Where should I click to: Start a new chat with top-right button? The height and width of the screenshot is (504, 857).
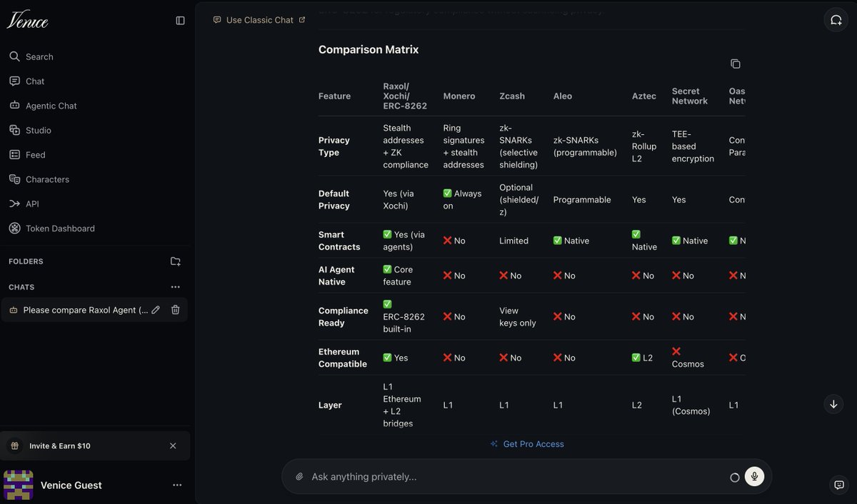[x=836, y=20]
